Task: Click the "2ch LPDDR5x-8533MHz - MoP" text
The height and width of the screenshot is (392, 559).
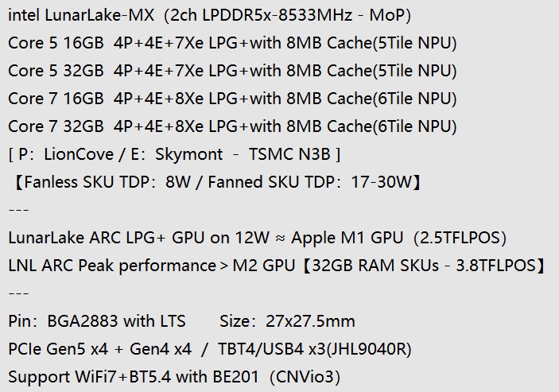Action: point(285,15)
